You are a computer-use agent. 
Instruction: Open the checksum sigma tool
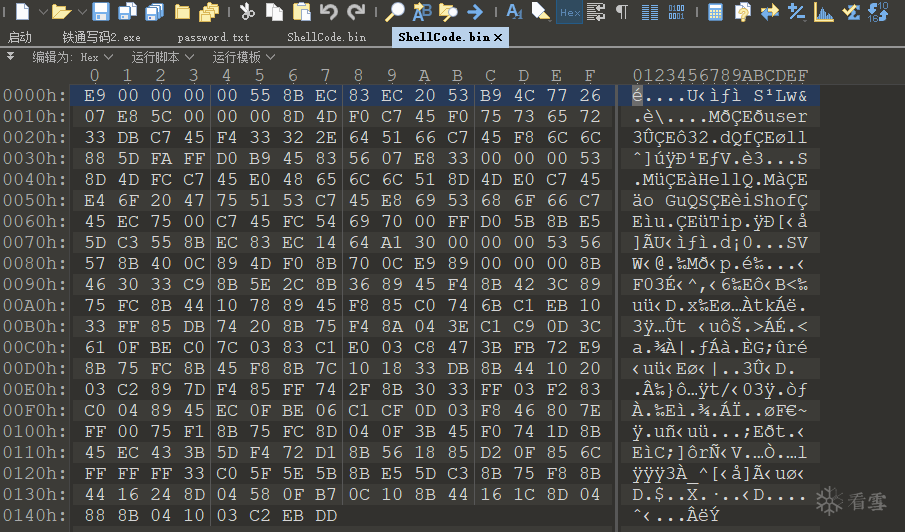click(x=851, y=12)
